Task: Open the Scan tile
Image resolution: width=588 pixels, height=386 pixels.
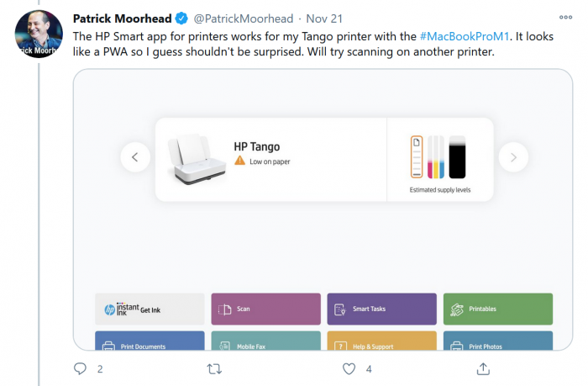Action: [x=265, y=309]
